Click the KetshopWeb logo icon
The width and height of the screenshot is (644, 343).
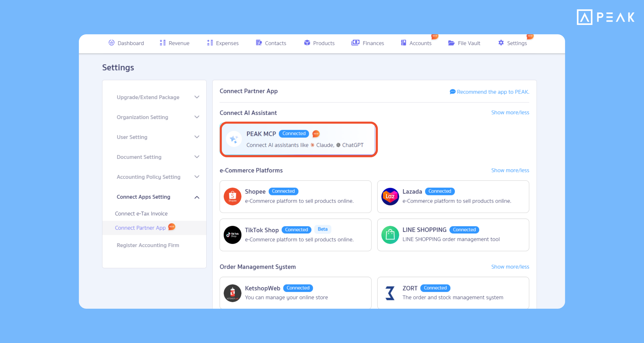[232, 293]
